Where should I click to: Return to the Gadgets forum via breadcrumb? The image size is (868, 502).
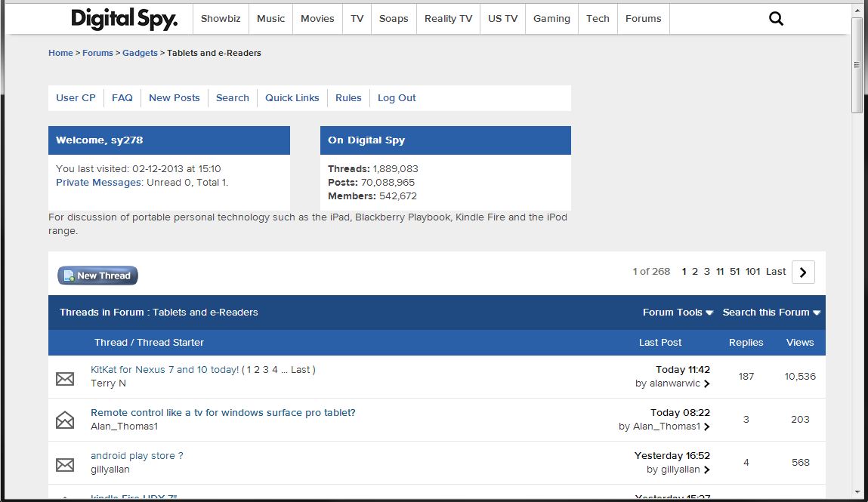coord(140,53)
